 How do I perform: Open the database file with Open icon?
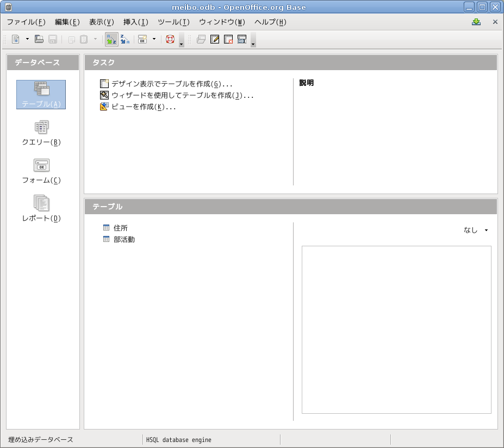[x=39, y=39]
